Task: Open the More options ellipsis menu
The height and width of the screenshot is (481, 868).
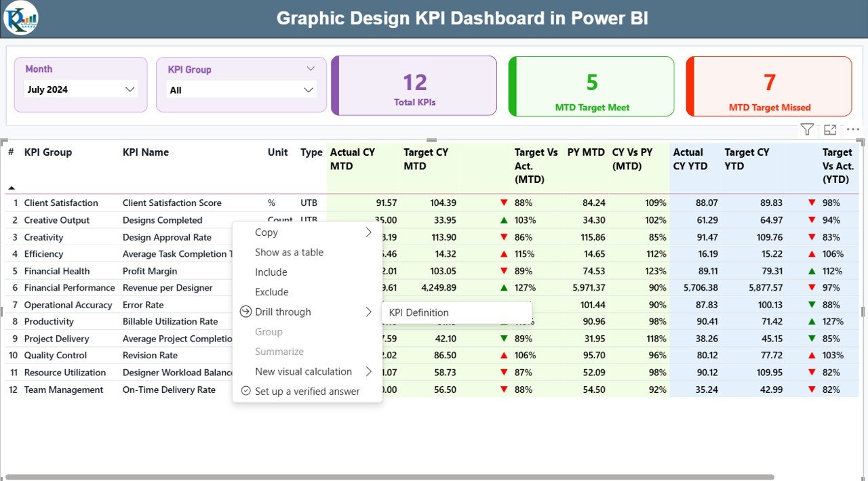Action: pyautogui.click(x=852, y=129)
